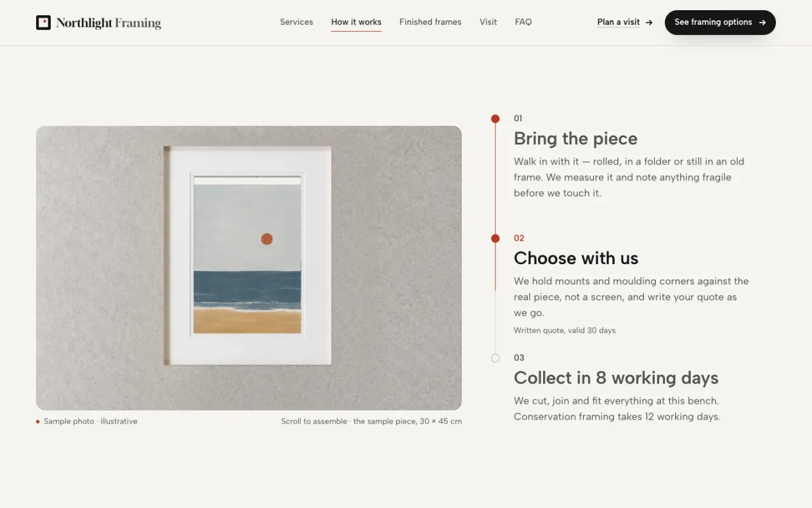The width and height of the screenshot is (812, 508).
Task: Click the Northlight Framing wordmark
Action: (108, 23)
